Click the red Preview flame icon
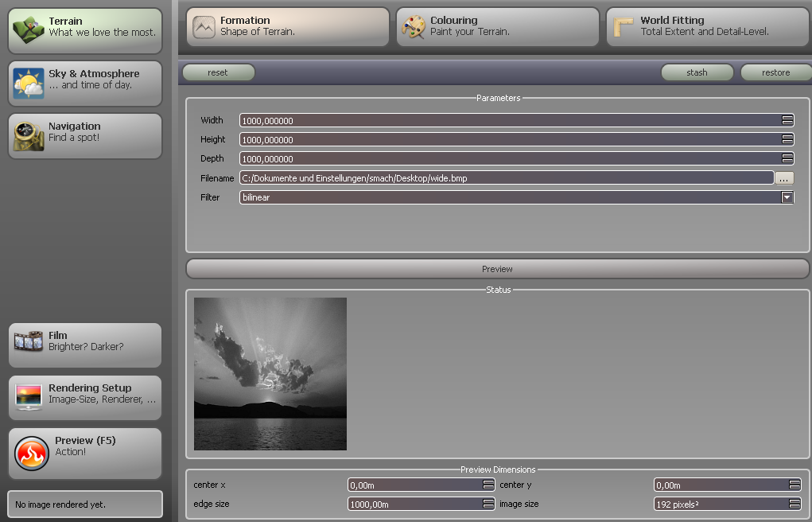 (x=32, y=454)
